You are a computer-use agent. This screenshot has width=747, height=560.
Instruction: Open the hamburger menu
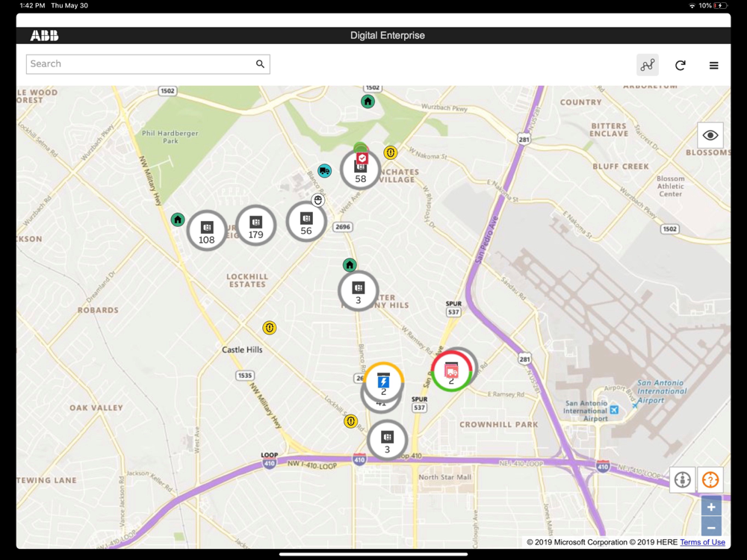713,66
